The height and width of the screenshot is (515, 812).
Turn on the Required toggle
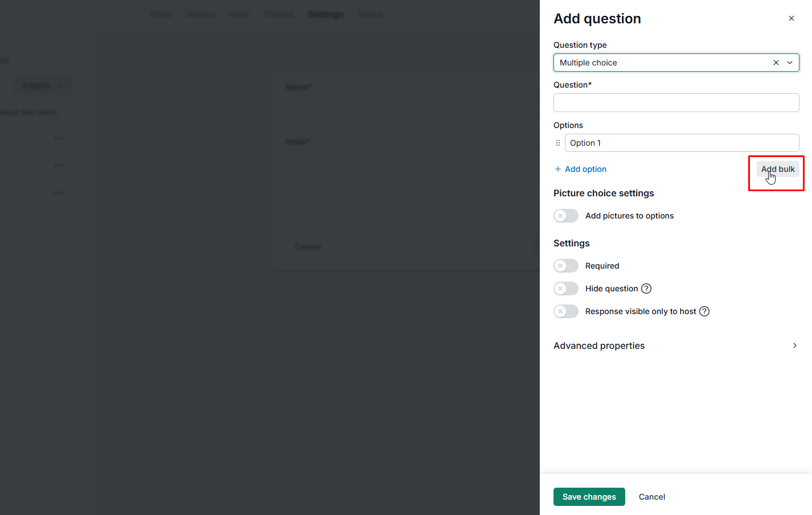point(566,266)
